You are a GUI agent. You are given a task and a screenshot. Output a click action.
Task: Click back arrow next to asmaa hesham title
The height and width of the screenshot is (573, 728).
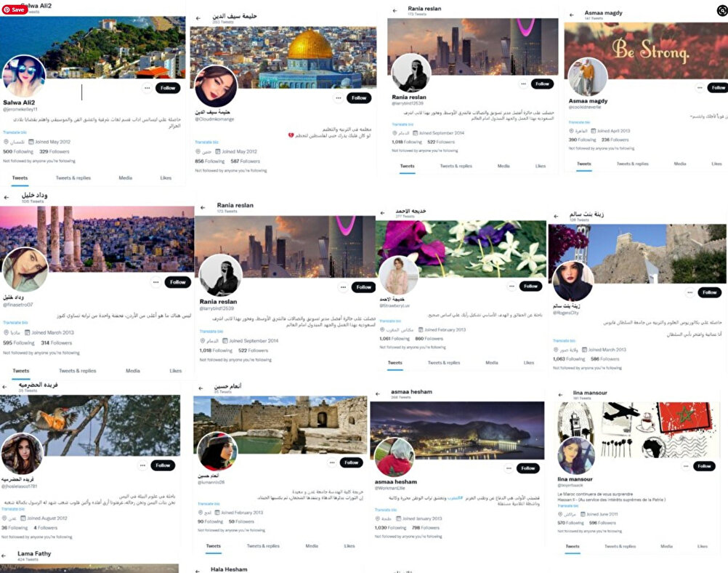click(378, 394)
